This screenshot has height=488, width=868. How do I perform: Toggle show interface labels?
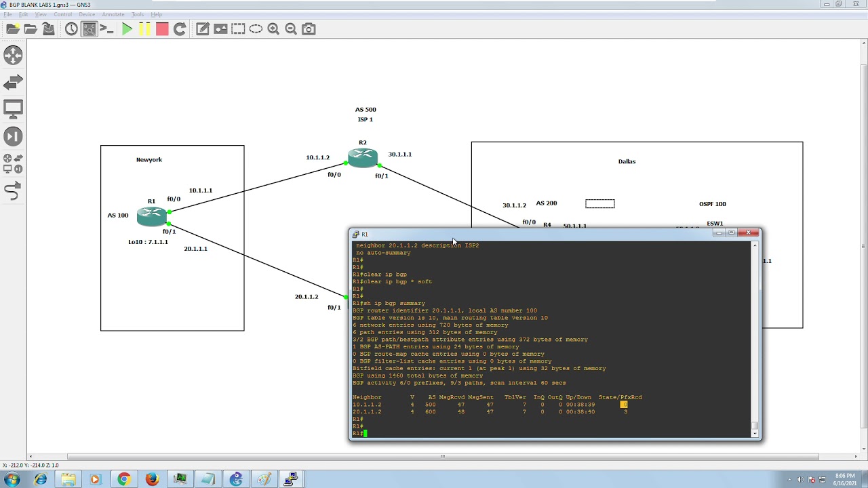(x=89, y=28)
